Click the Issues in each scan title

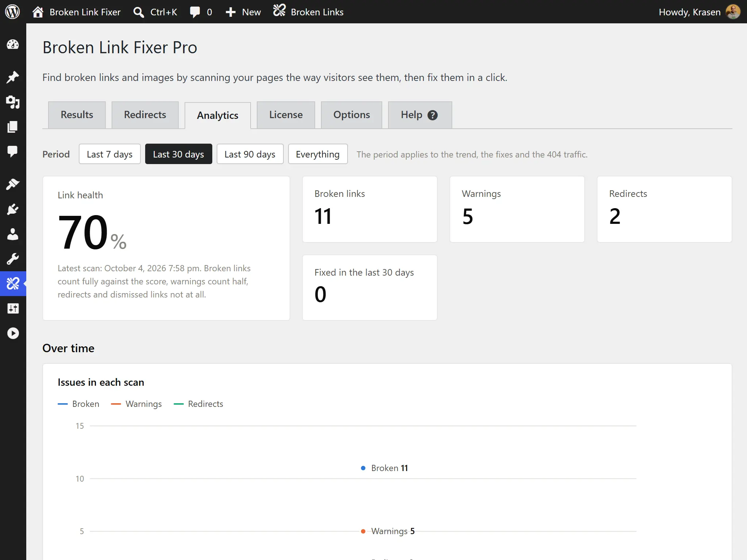point(101,382)
